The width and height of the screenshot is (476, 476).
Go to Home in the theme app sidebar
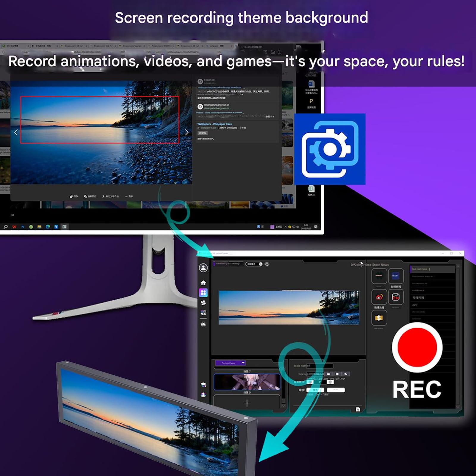pyautogui.click(x=203, y=283)
